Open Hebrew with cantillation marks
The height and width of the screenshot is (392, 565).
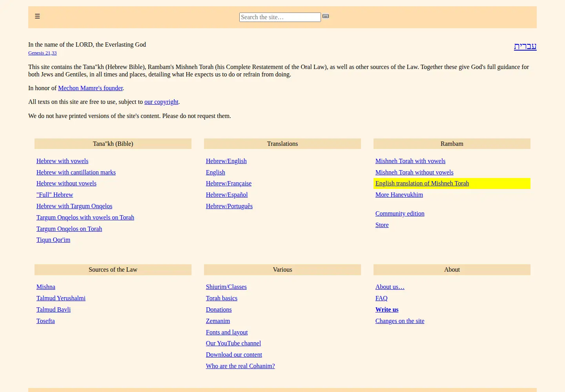point(76,172)
